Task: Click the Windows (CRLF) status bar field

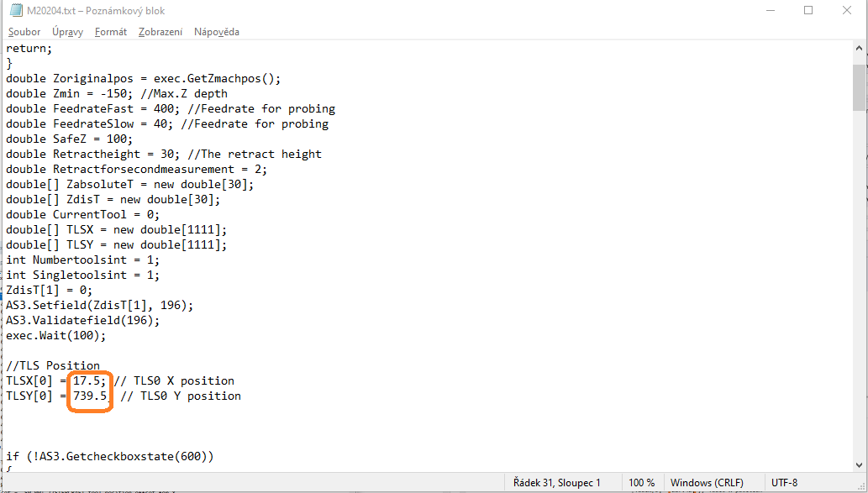Action: point(707,482)
